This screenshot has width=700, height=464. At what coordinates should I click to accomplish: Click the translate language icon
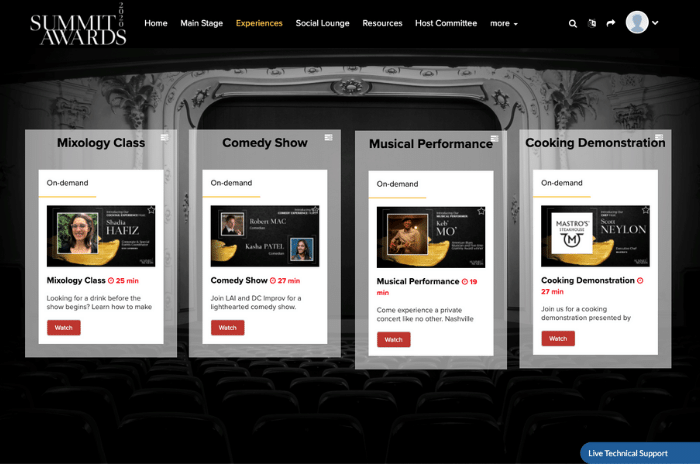click(592, 23)
